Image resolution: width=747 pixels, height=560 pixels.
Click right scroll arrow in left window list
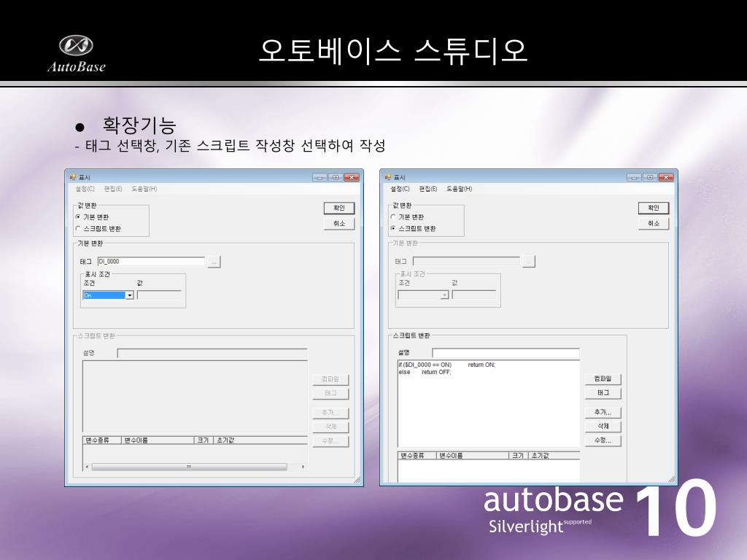pyautogui.click(x=303, y=467)
